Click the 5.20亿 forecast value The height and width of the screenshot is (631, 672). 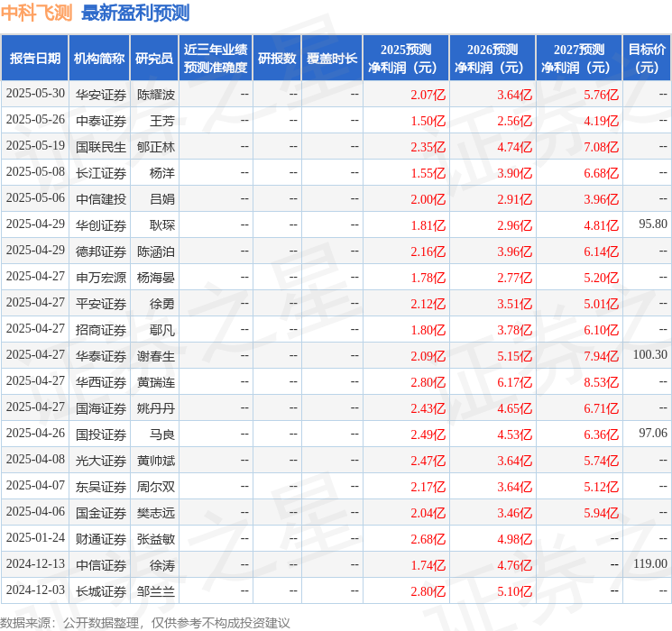click(601, 278)
